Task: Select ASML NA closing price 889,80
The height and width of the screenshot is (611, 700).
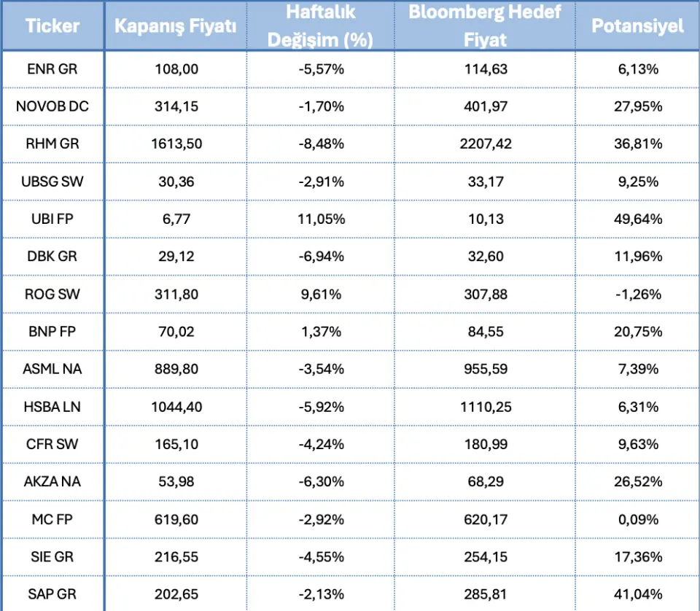Action: point(176,369)
